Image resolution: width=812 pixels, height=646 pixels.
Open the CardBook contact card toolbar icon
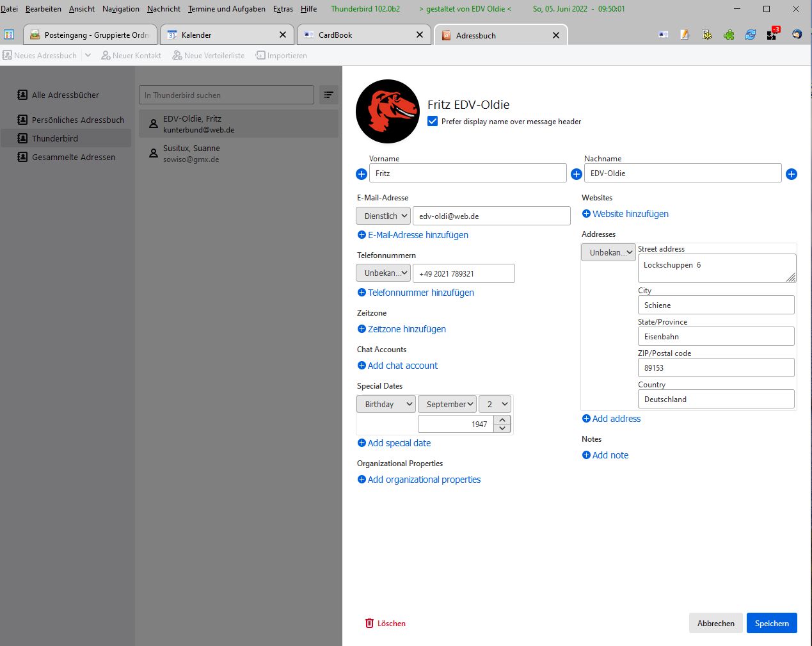point(664,35)
